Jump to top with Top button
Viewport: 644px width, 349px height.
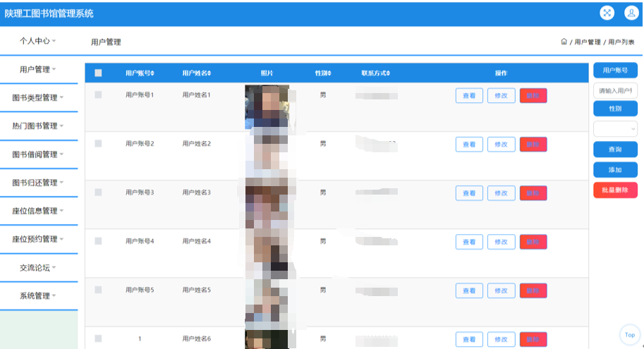[630, 335]
